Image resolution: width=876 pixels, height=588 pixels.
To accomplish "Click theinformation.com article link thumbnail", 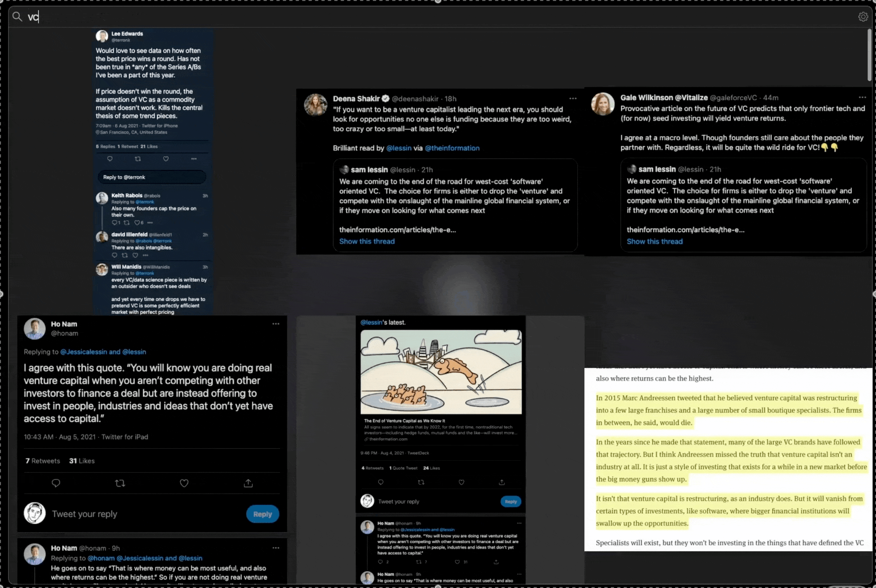I will tap(441, 372).
